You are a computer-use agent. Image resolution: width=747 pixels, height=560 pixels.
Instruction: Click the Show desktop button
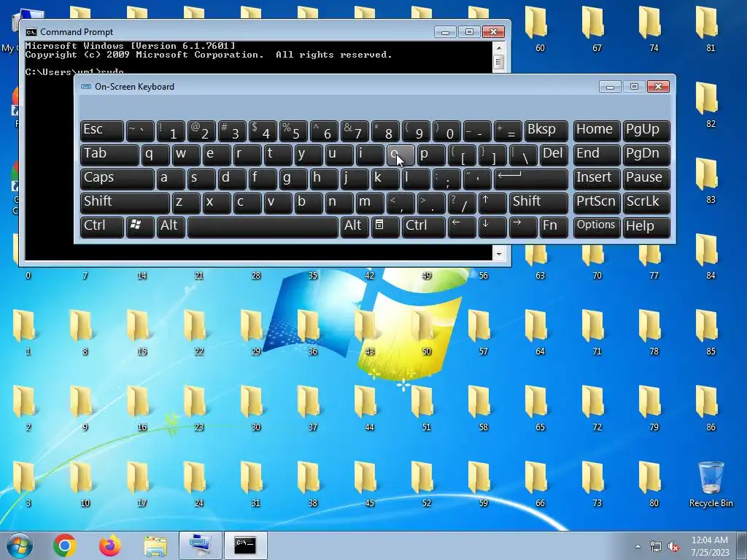pos(742,545)
